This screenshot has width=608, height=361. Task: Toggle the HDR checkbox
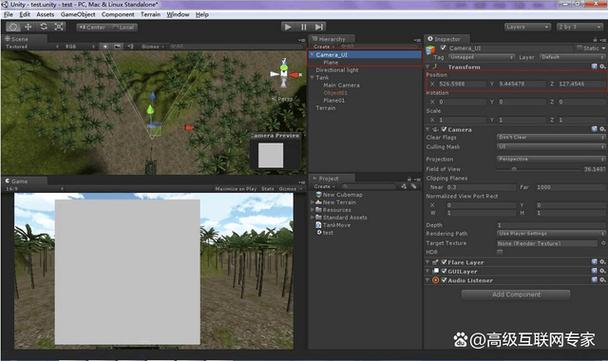pyautogui.click(x=499, y=252)
